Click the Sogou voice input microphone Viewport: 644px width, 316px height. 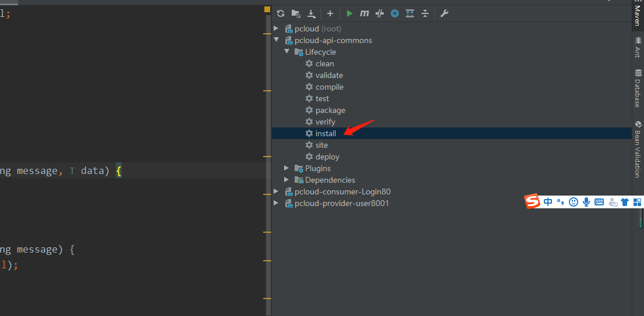pos(586,202)
